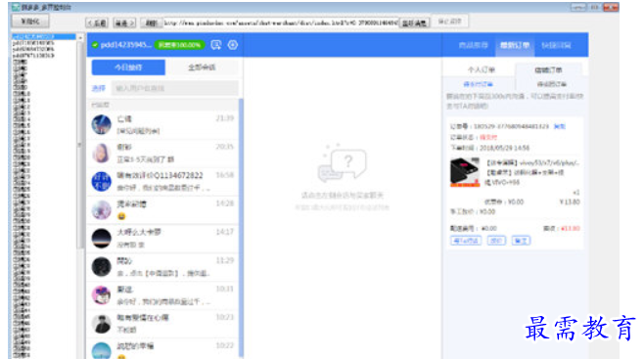Click the phone case product thumbnail
The image size is (644, 359).
point(465,172)
